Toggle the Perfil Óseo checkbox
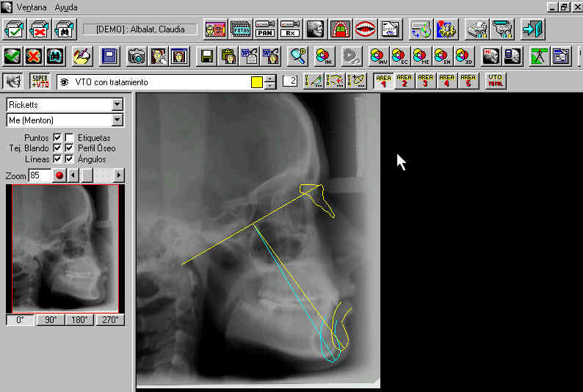 pyautogui.click(x=69, y=148)
